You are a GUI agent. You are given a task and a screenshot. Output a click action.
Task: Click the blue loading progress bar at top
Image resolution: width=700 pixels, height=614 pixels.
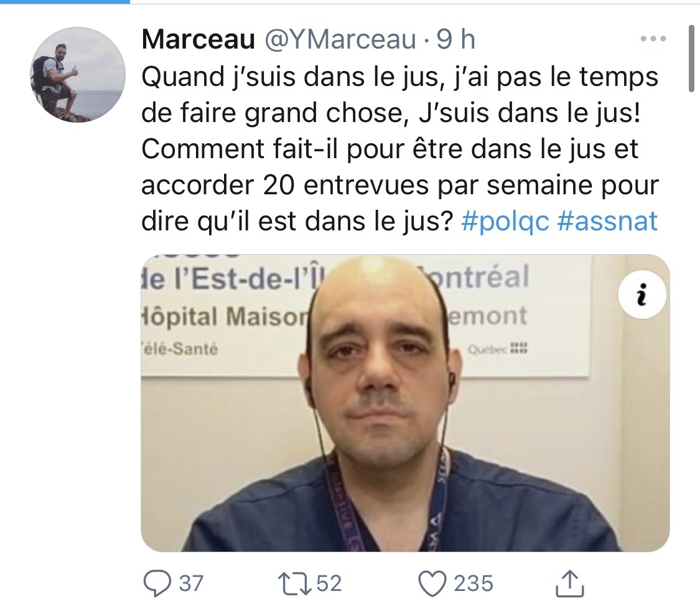click(65, 2)
